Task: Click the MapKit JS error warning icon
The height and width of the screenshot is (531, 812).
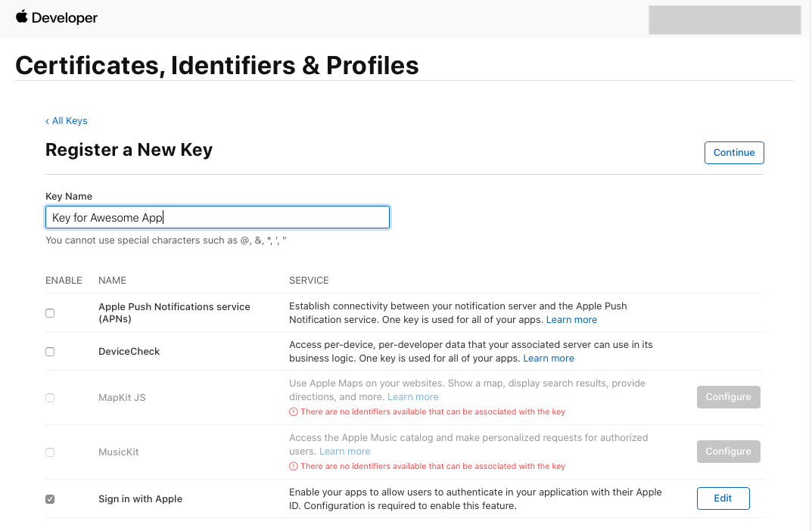Action: [294, 412]
